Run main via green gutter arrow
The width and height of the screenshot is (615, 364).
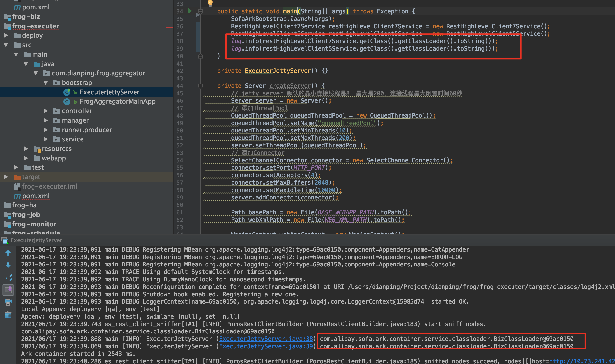(x=190, y=11)
